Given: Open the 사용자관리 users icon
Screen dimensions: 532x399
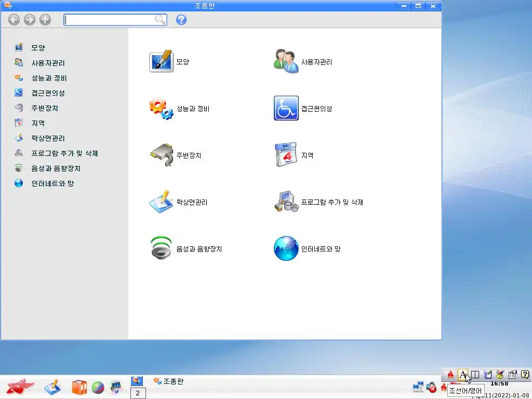Looking at the screenshot, I should click(286, 61).
